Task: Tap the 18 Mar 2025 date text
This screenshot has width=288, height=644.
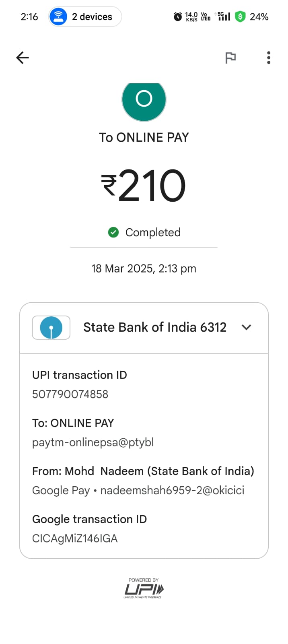Action: point(144,268)
